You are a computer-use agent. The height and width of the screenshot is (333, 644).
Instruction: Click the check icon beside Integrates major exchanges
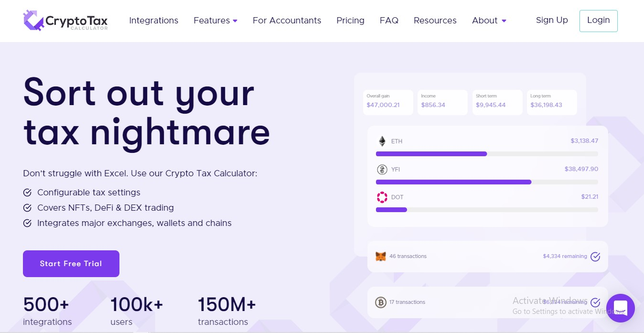tap(27, 223)
